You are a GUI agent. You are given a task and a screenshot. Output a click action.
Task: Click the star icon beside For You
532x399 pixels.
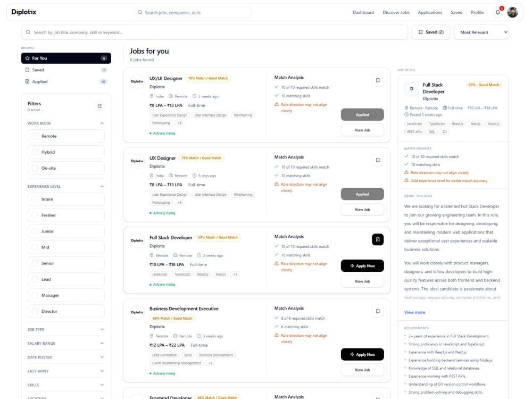(28, 58)
